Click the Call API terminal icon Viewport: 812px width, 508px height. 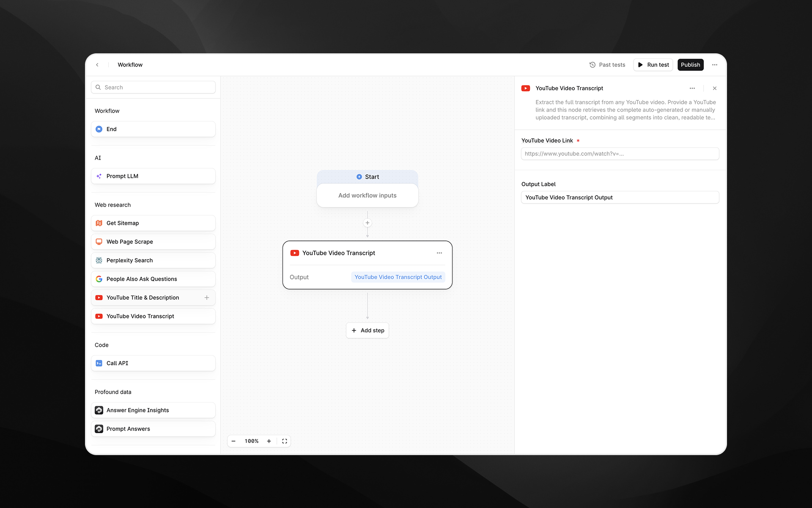point(99,363)
